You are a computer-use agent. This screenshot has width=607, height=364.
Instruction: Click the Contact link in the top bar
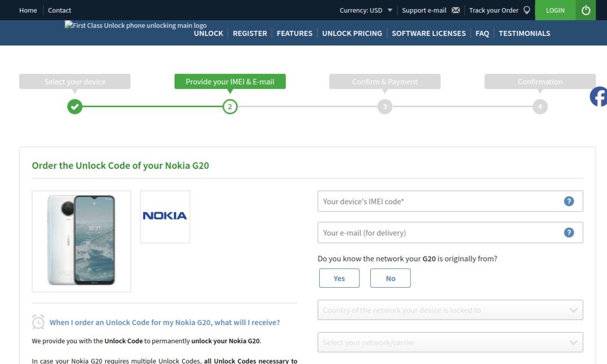pos(59,10)
